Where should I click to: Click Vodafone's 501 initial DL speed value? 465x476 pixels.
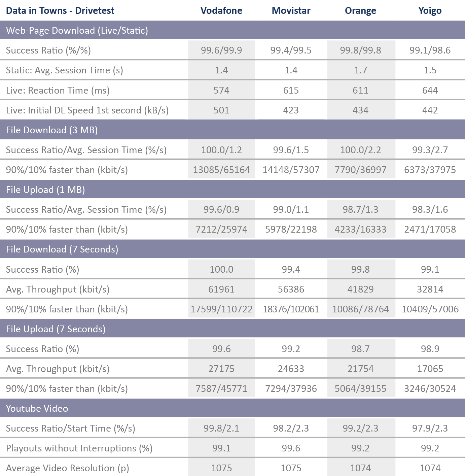tap(221, 110)
